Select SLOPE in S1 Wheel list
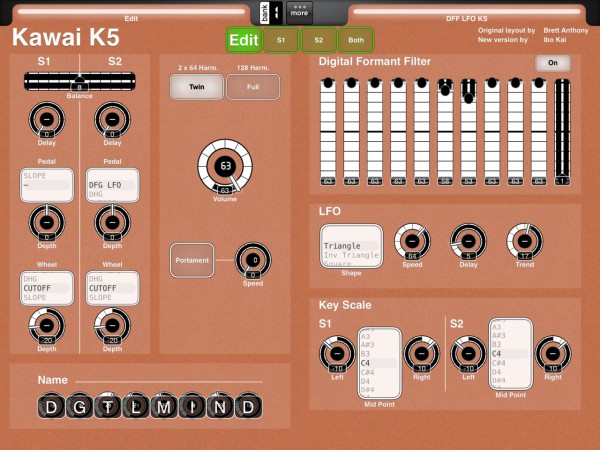 pyautogui.click(x=35, y=297)
